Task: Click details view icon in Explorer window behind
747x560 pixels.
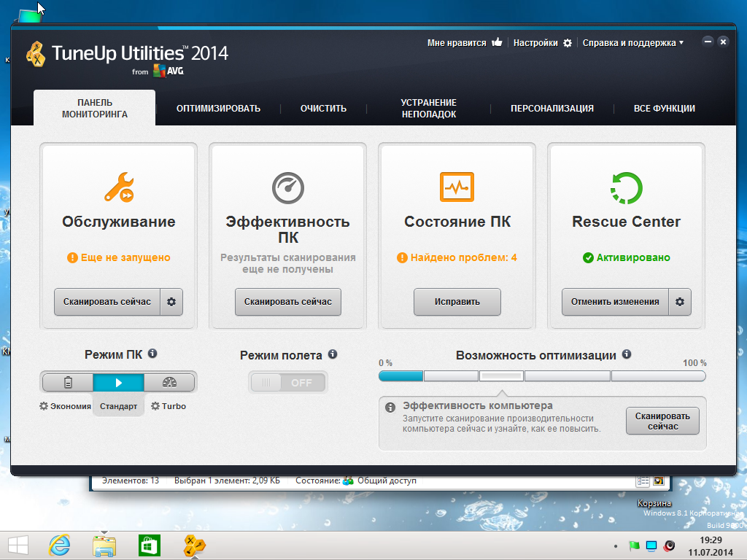Action: pyautogui.click(x=643, y=481)
